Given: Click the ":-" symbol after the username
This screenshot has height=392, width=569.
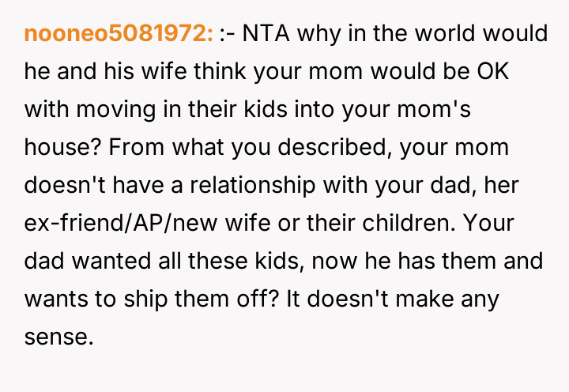Looking at the screenshot, I should click(x=227, y=34).
